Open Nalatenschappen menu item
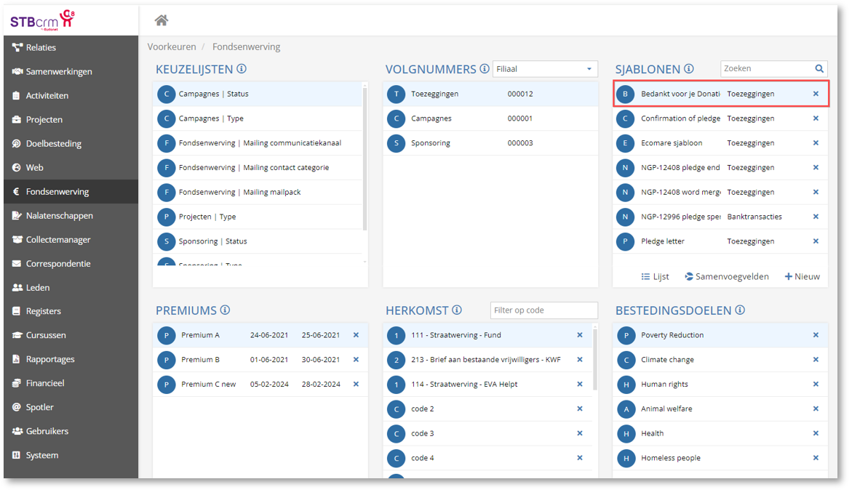 coord(71,216)
